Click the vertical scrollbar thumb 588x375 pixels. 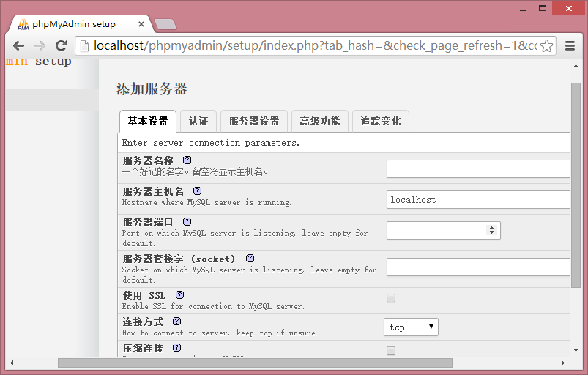(x=576, y=185)
